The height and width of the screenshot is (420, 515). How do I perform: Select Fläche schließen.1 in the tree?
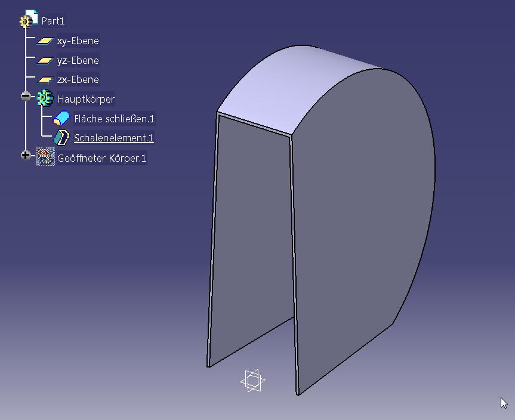tap(115, 119)
